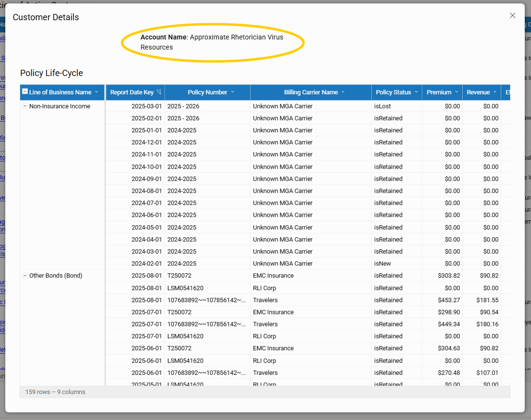Open Premium column dropdown chevron
This screenshot has width=531, height=420.
click(456, 92)
